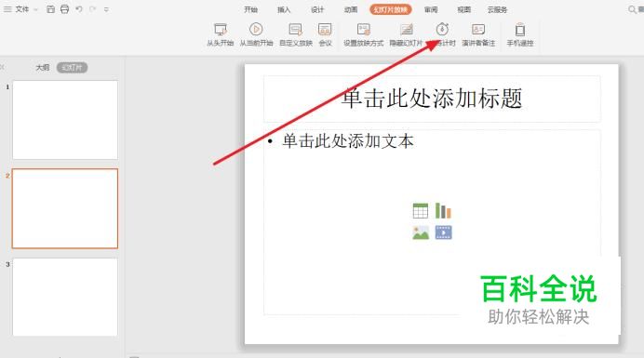Click the print icon in quick access toolbar

[64, 9]
